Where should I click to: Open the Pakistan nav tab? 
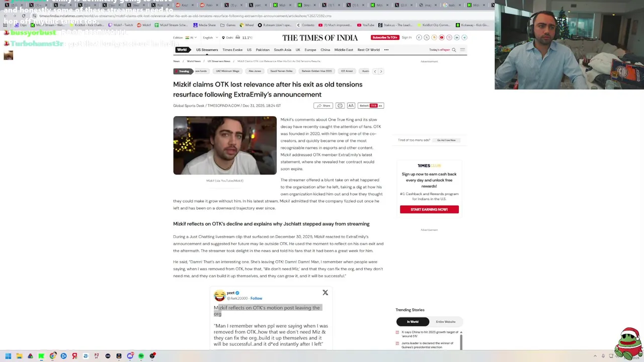click(x=263, y=50)
